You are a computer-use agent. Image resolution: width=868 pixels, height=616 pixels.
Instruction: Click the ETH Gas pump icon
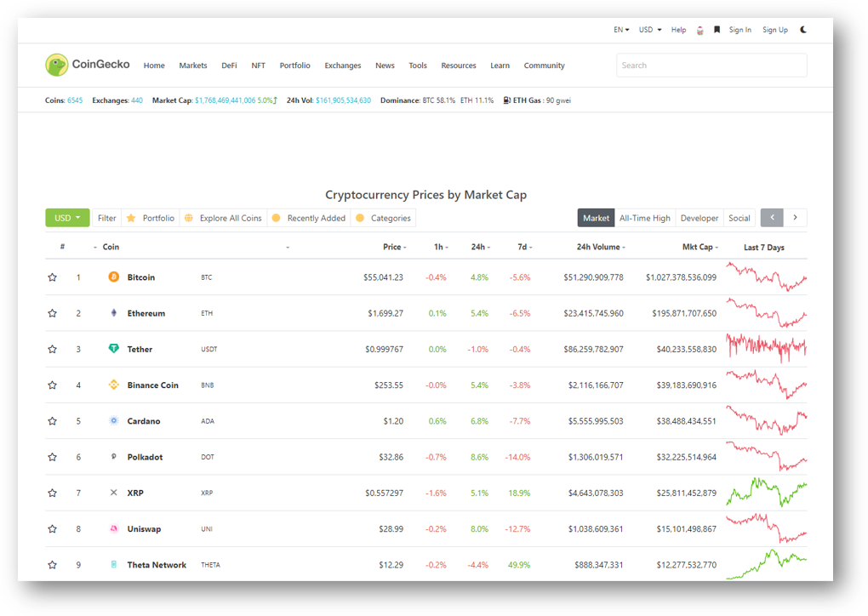[506, 100]
